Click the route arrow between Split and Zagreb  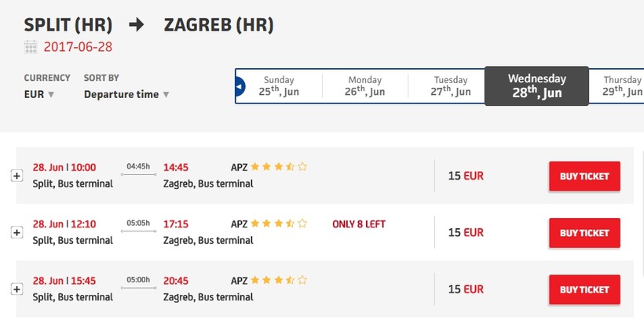pyautogui.click(x=137, y=24)
